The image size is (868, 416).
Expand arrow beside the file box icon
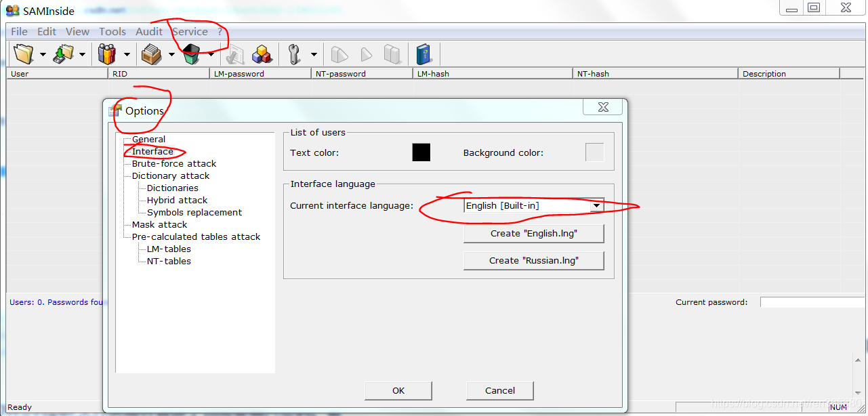(171, 55)
